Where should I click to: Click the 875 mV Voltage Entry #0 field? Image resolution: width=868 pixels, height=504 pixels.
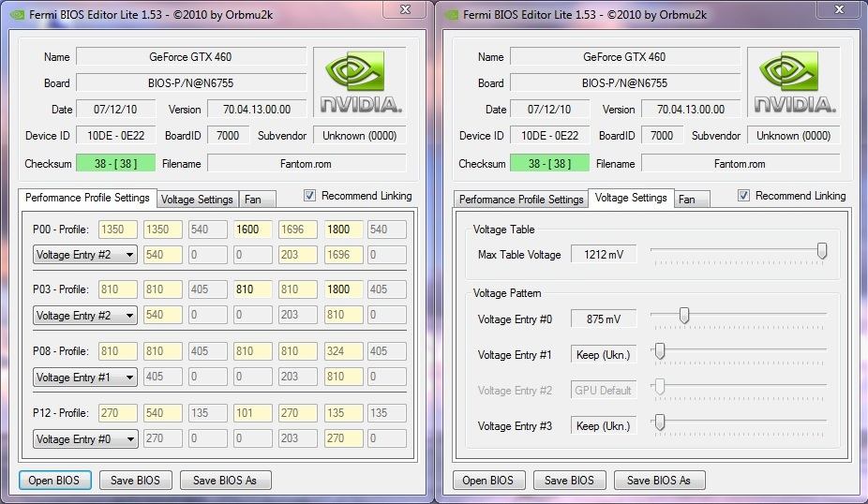(x=604, y=319)
